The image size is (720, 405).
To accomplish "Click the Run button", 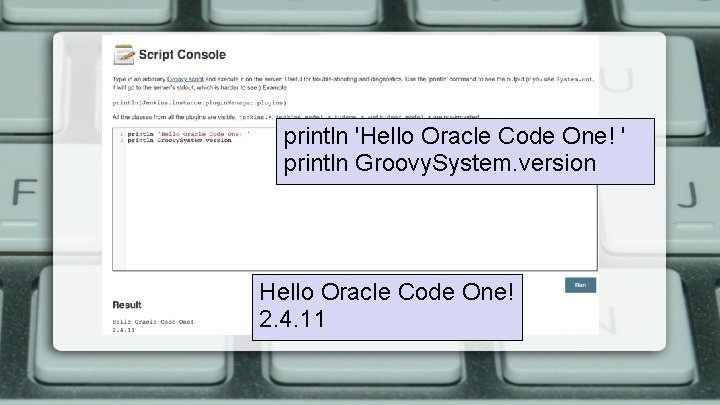I will click(x=580, y=285).
